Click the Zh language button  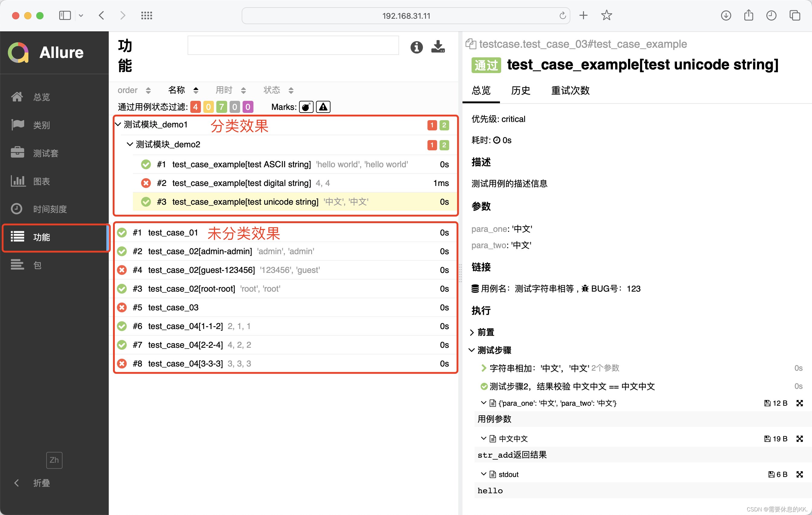pyautogui.click(x=54, y=460)
